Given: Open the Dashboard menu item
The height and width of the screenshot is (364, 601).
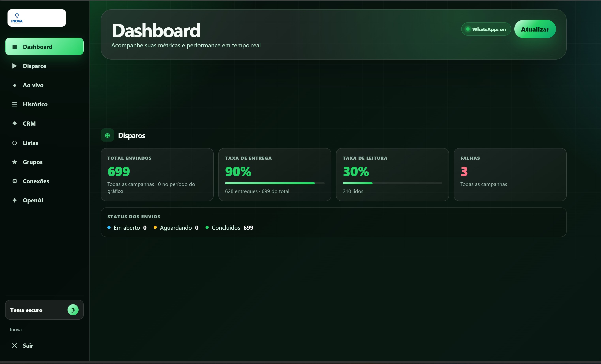Looking at the screenshot, I should point(44,47).
